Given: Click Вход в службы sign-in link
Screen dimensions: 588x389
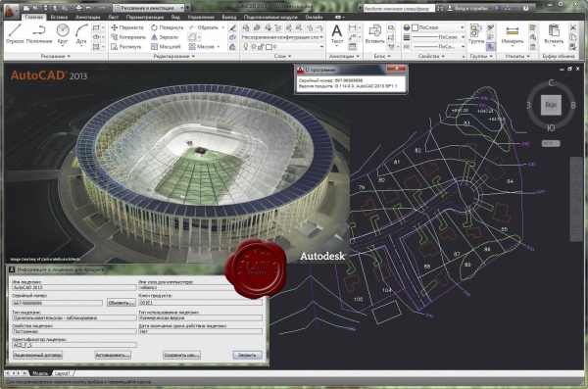Looking at the screenshot, I should click(x=469, y=8).
